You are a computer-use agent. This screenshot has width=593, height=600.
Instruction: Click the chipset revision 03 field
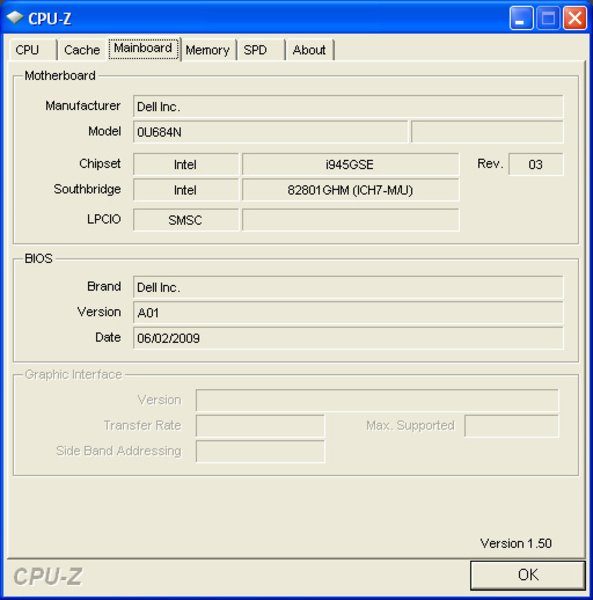pos(536,165)
